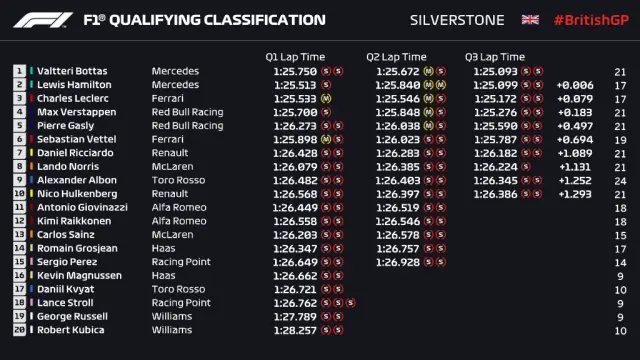Click Bottas's medium tyre icon in Q2
The height and width of the screenshot is (360, 640).
[x=428, y=71]
